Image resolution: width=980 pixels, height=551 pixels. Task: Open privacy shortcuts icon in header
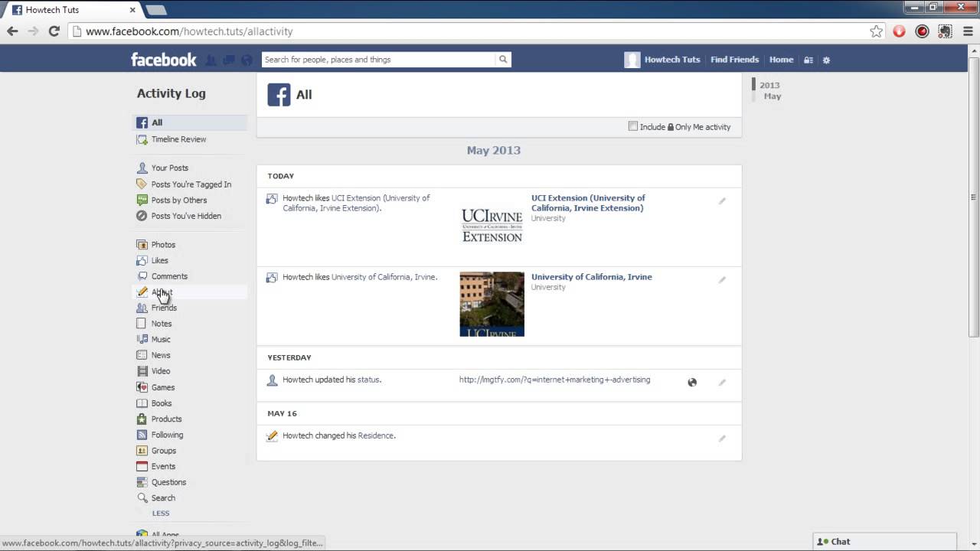click(808, 60)
